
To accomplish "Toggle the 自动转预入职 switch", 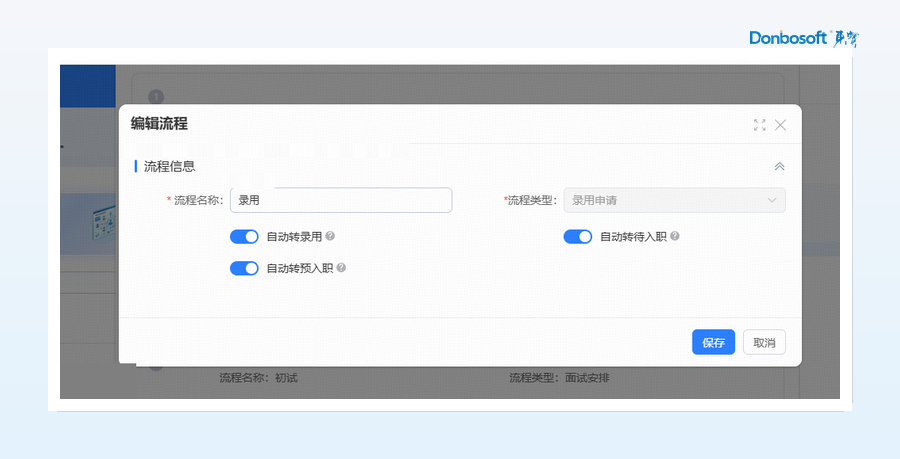I will 245,268.
